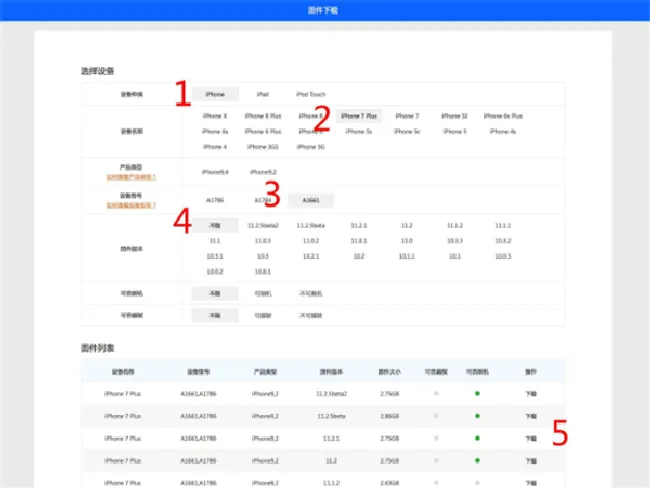Click green flashable dot in 11.2.5beta2 row
This screenshot has height=488, width=650.
pyautogui.click(x=477, y=393)
